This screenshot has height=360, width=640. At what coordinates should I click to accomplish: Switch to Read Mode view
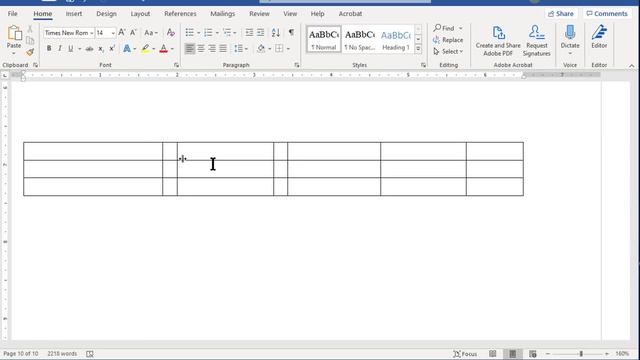[x=493, y=353]
